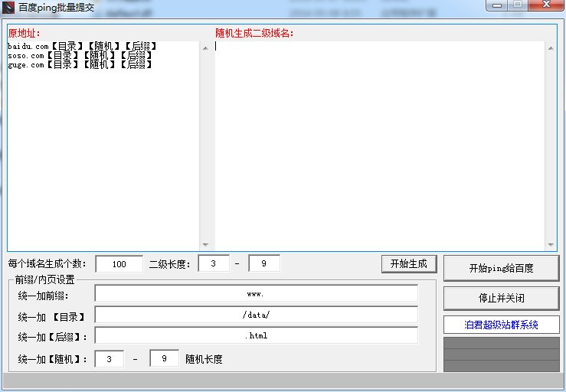
Task: Click the 原地址 label
Action: coord(24,33)
